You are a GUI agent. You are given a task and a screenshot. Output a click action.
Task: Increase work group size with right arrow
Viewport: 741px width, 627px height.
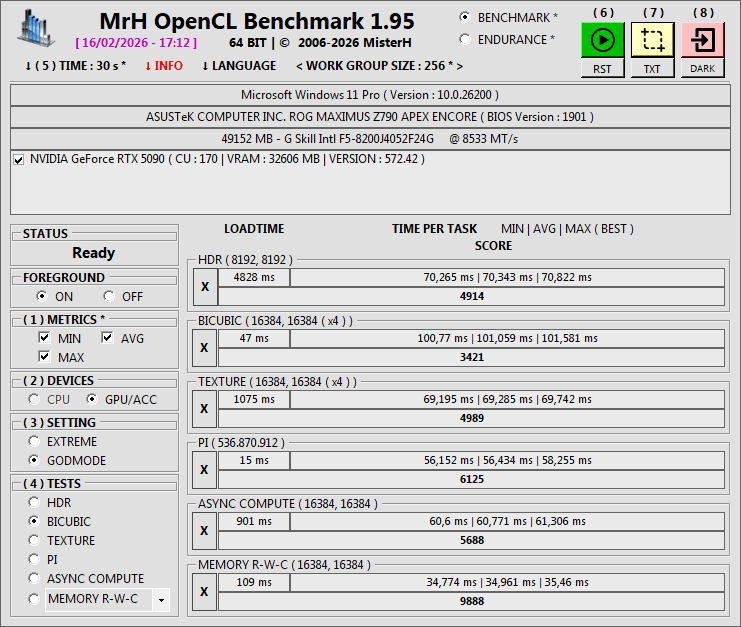point(459,66)
